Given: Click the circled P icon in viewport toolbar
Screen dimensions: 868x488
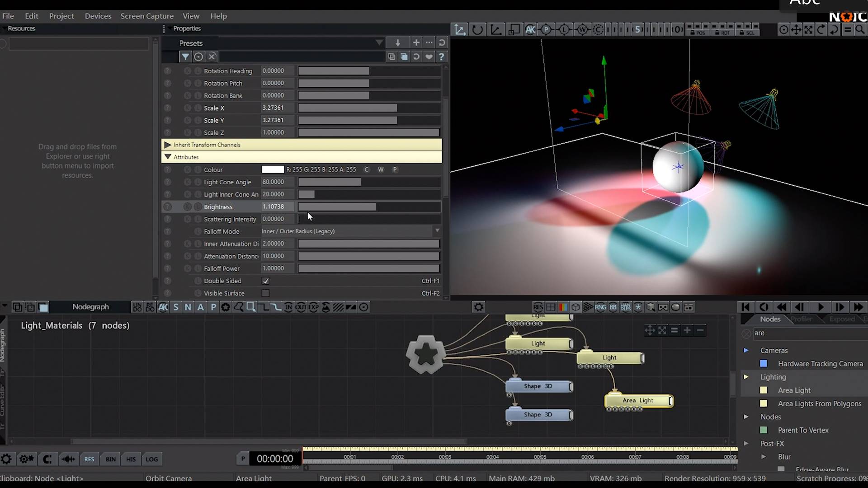Looking at the screenshot, I should [x=546, y=30].
